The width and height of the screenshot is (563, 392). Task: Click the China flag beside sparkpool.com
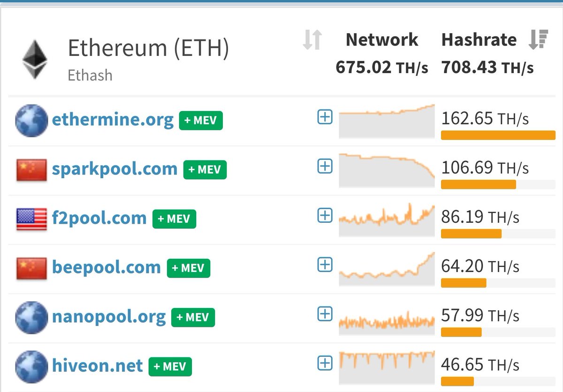[x=31, y=170]
